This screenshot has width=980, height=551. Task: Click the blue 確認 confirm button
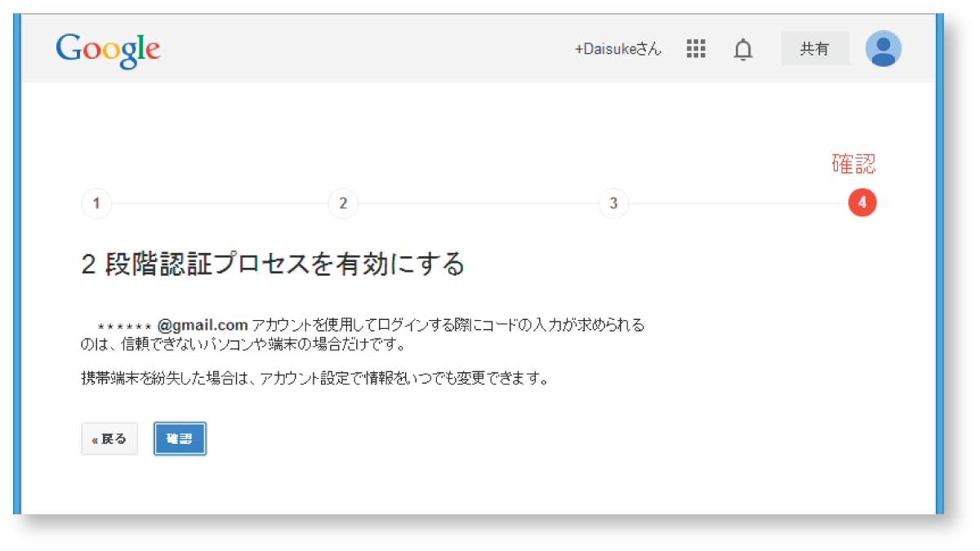(180, 439)
